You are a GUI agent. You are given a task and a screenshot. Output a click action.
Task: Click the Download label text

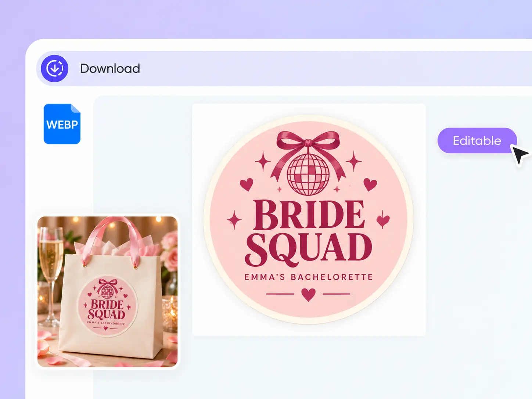pos(110,68)
